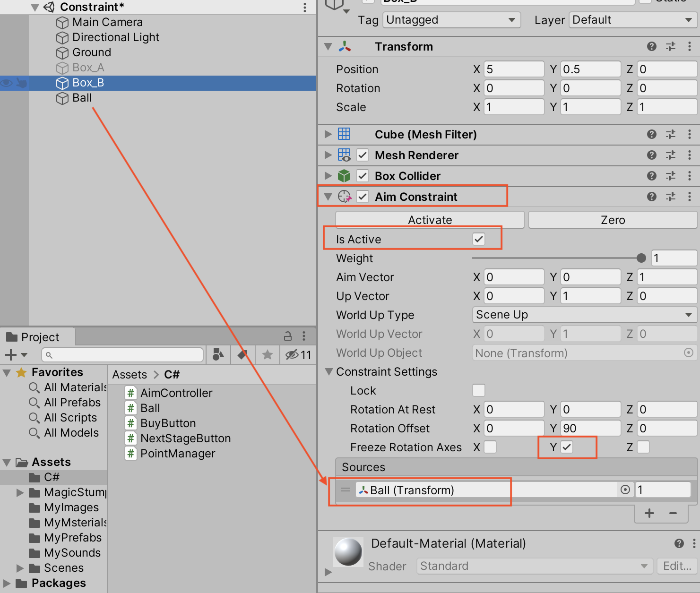Open the World Up Type dropdown
Viewport: 700px width, 593px height.
584,315
